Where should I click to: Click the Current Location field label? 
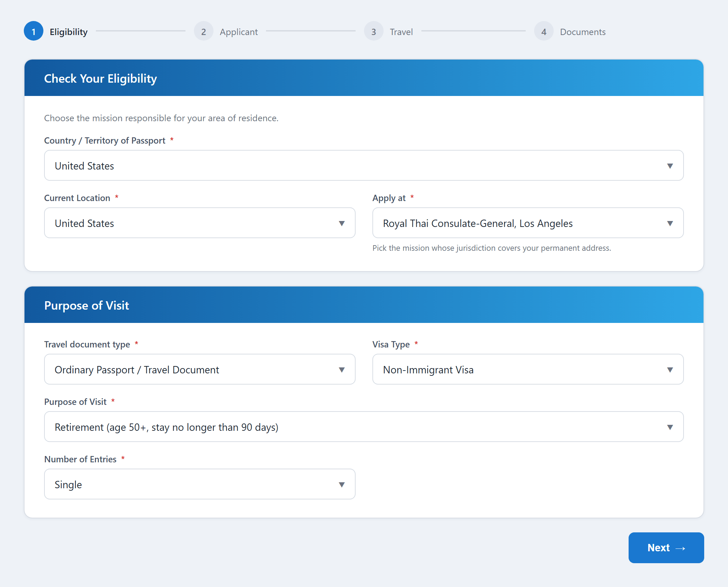[77, 198]
